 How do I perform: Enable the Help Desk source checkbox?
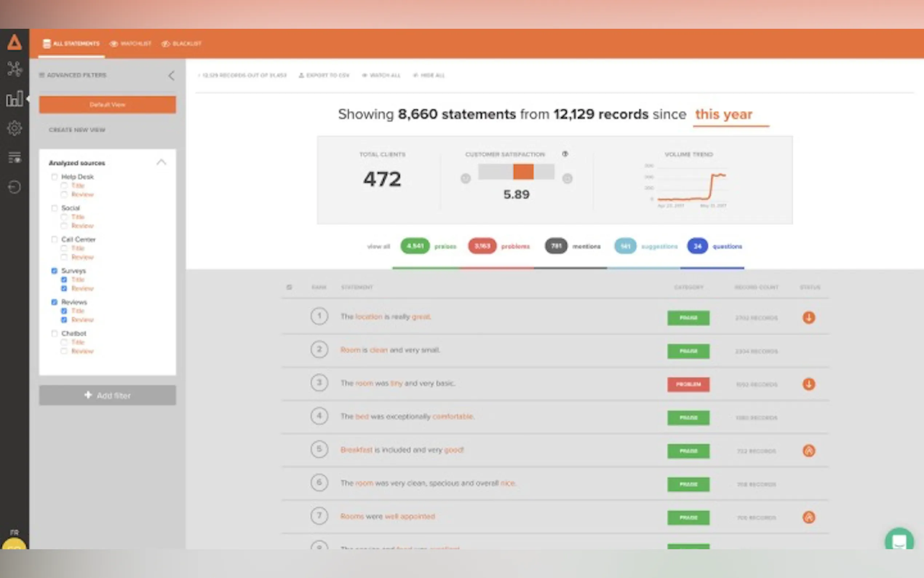54,177
